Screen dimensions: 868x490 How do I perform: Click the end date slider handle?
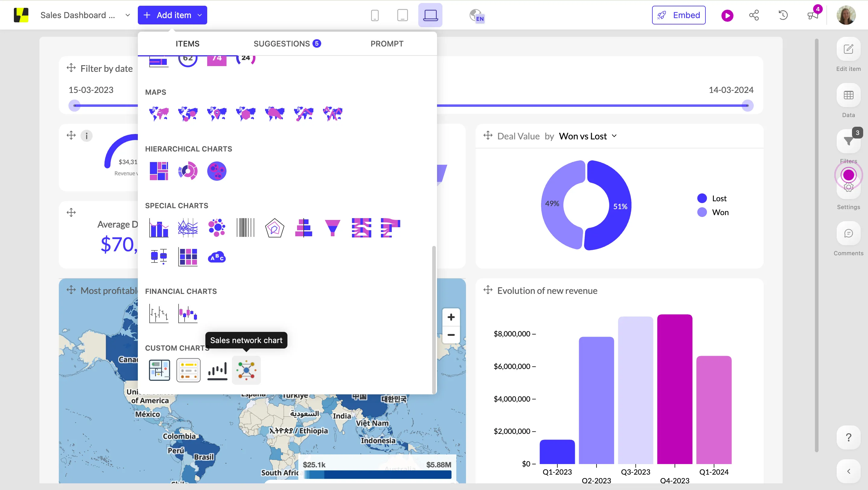[x=747, y=106]
